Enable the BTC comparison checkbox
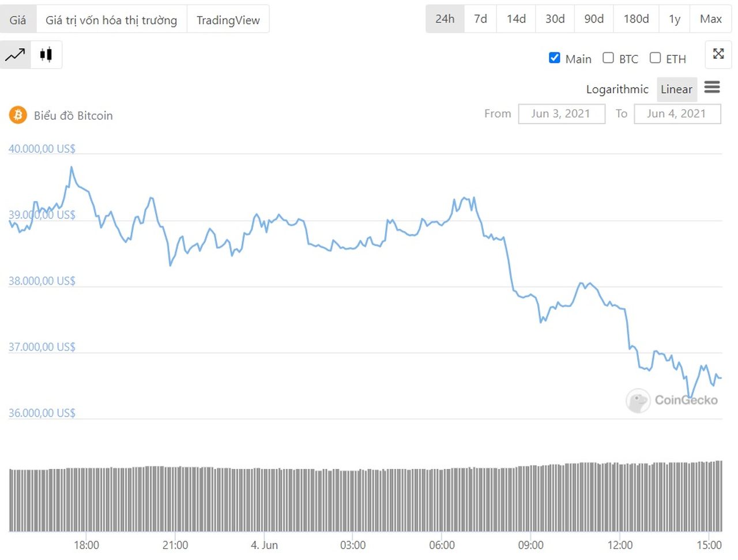The height and width of the screenshot is (560, 738). (x=608, y=58)
